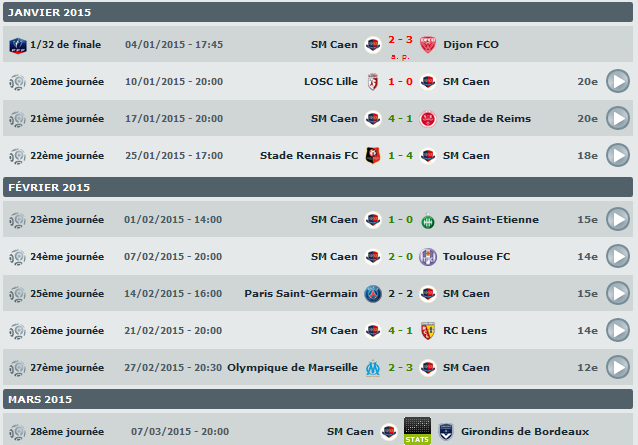Screen dimensions: 638x445
Task: Select the AS Saint-Etienne green crest
Action: click(428, 220)
